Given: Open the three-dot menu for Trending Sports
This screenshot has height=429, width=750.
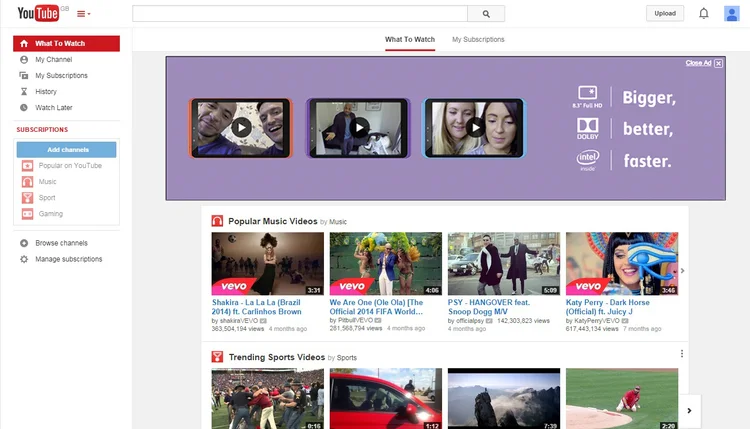Looking at the screenshot, I should point(682,354).
